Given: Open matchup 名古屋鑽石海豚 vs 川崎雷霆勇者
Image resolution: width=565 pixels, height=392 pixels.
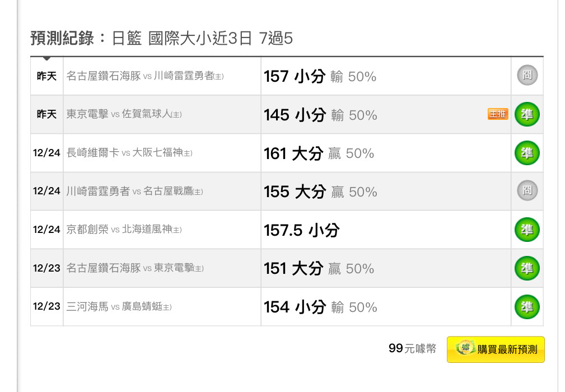Looking at the screenshot, I should coord(145,76).
